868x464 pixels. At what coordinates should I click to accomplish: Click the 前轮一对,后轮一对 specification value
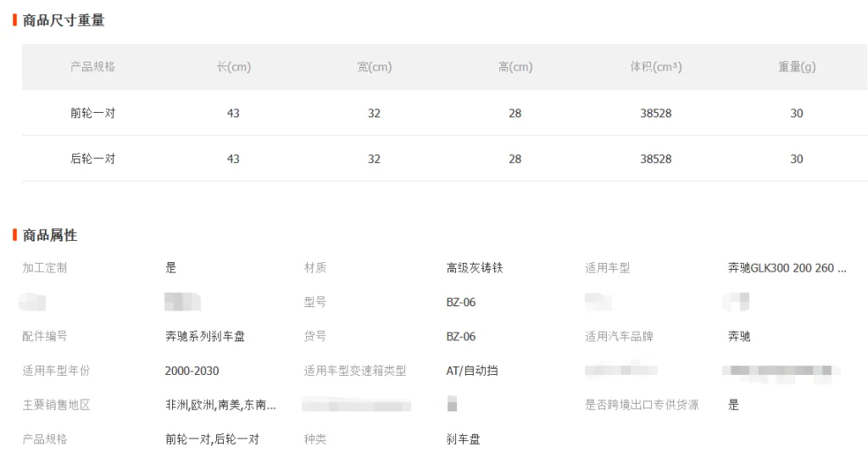(212, 439)
